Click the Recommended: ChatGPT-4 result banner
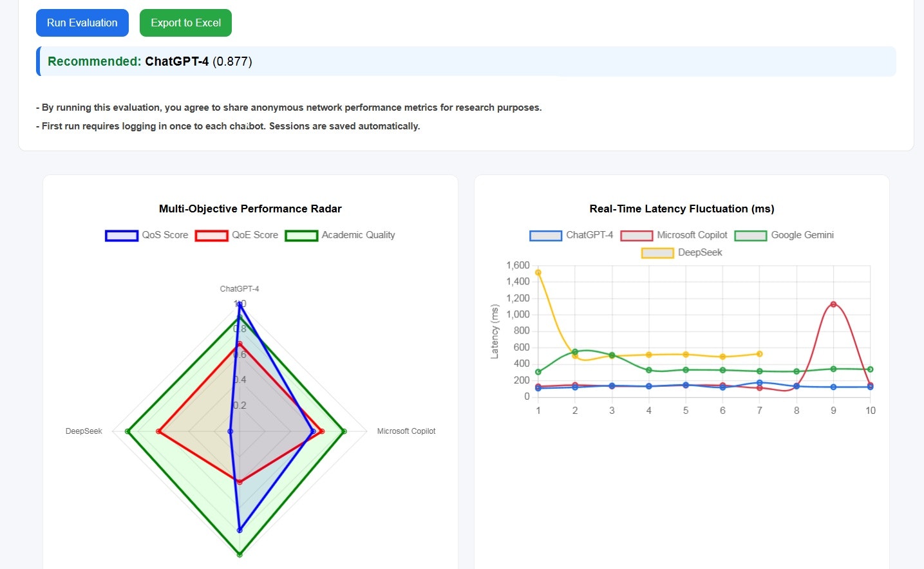The width and height of the screenshot is (924, 569). [466, 61]
